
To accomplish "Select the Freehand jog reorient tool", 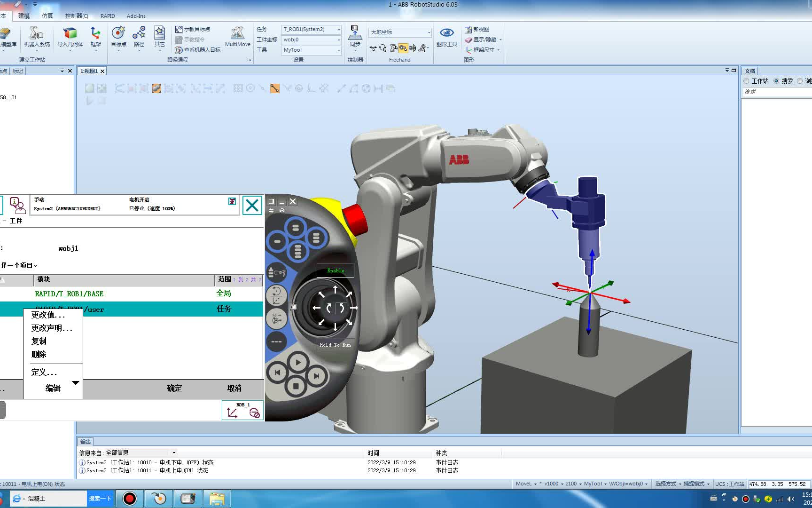I will [x=413, y=48].
